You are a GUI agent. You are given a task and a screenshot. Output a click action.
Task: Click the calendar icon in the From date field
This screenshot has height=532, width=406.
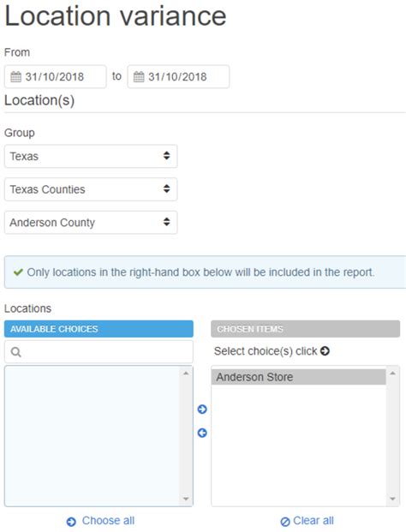click(15, 77)
